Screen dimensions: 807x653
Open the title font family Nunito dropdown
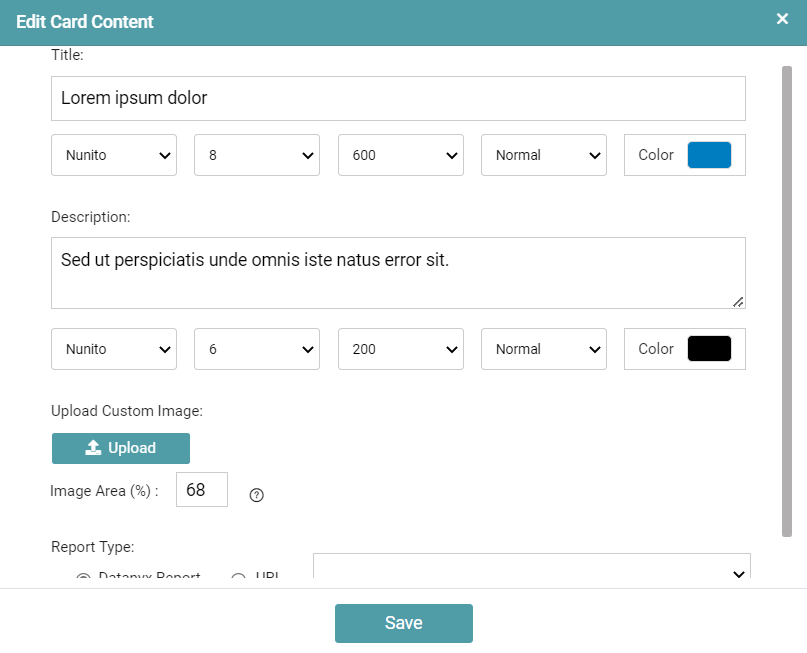114,155
